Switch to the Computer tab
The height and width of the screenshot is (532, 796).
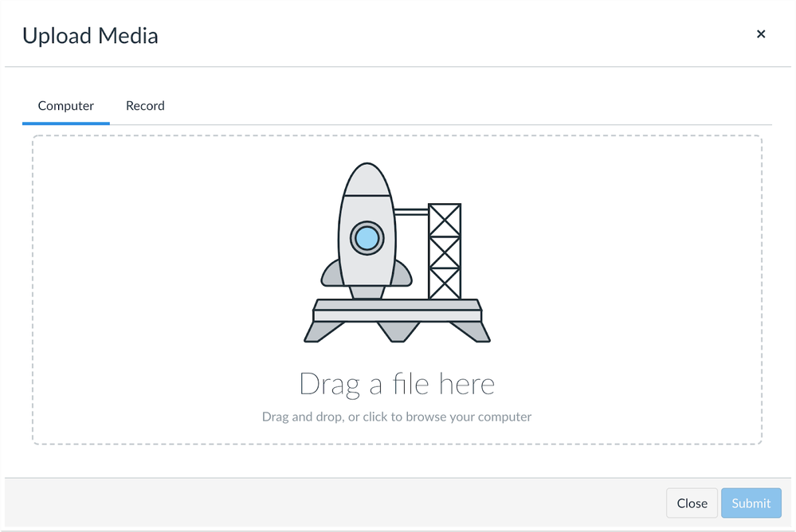(x=66, y=106)
